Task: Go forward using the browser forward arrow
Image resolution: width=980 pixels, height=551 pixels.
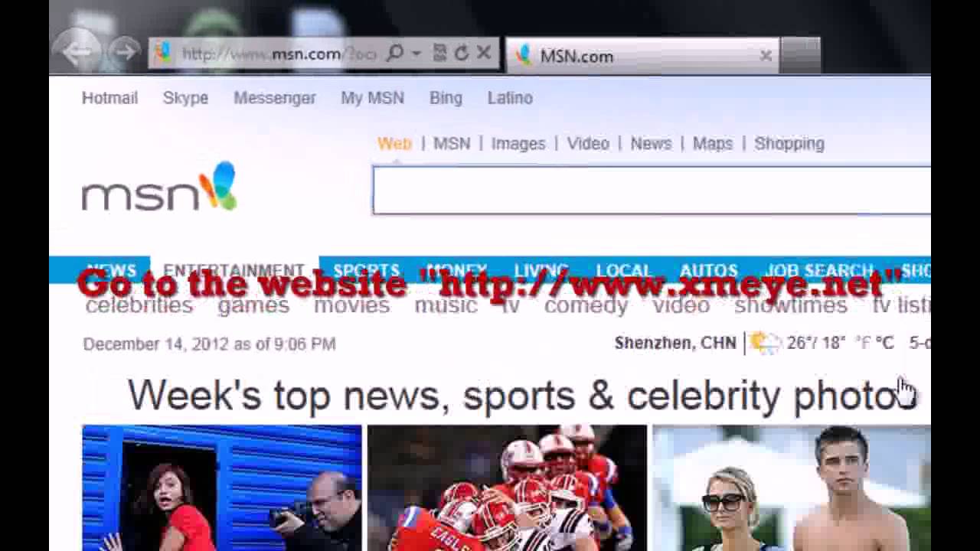Action: click(124, 53)
